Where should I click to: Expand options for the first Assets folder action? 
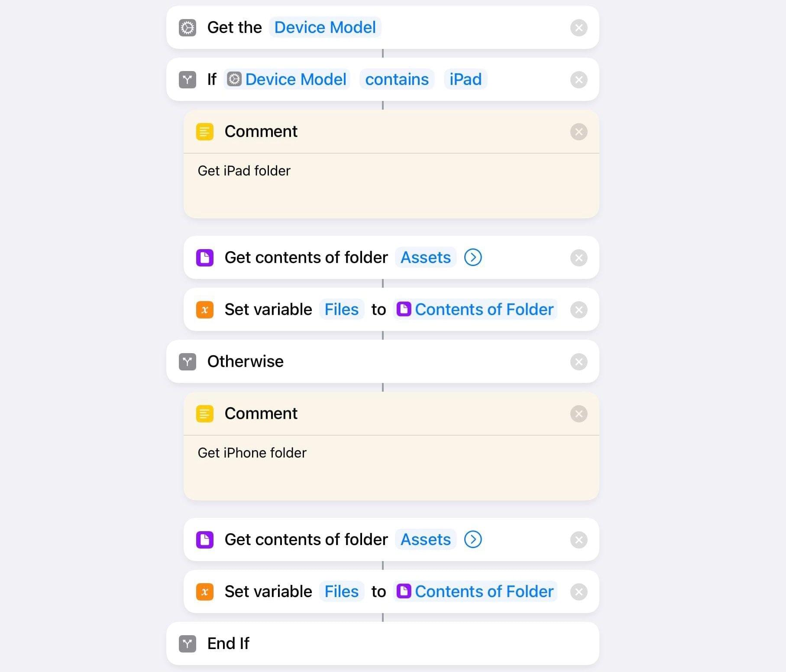473,257
